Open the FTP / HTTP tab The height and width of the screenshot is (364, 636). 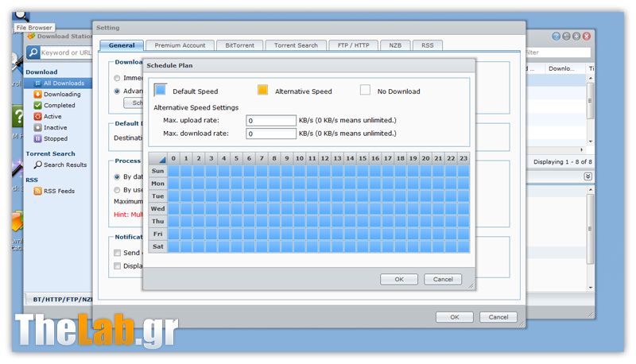click(353, 45)
